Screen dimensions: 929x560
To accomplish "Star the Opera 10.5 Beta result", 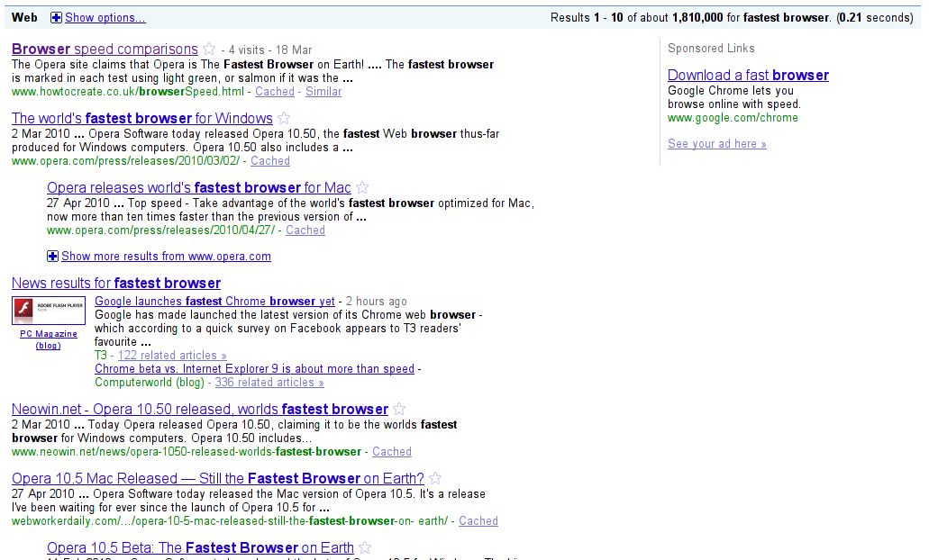I will point(366,547).
